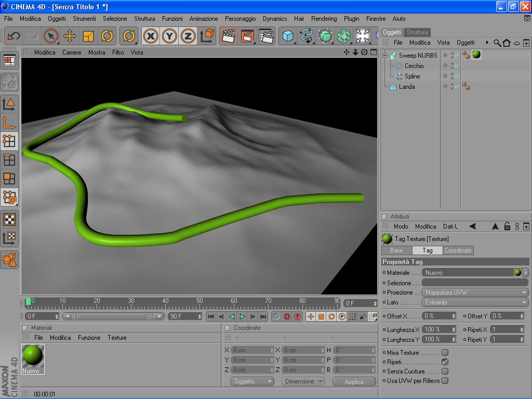Enable the Mixa Texture checkbox
Image resolution: width=532 pixels, height=399 pixels.
(445, 353)
